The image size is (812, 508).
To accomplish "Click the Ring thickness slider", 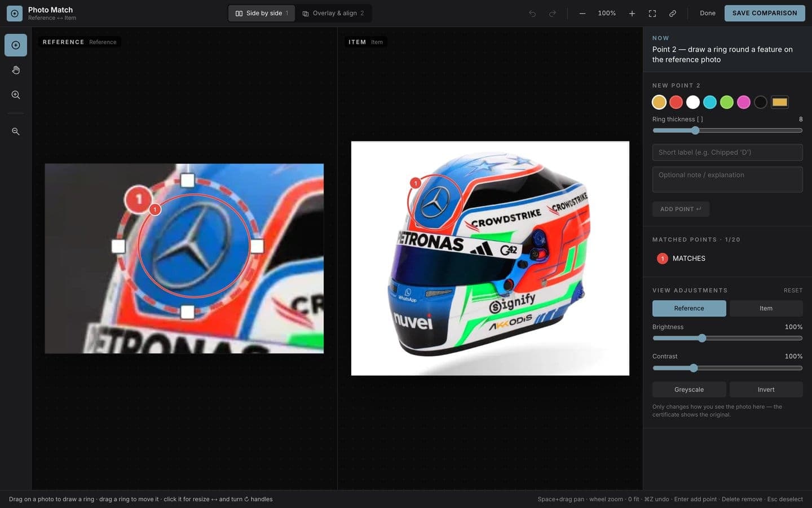I will [727, 130].
